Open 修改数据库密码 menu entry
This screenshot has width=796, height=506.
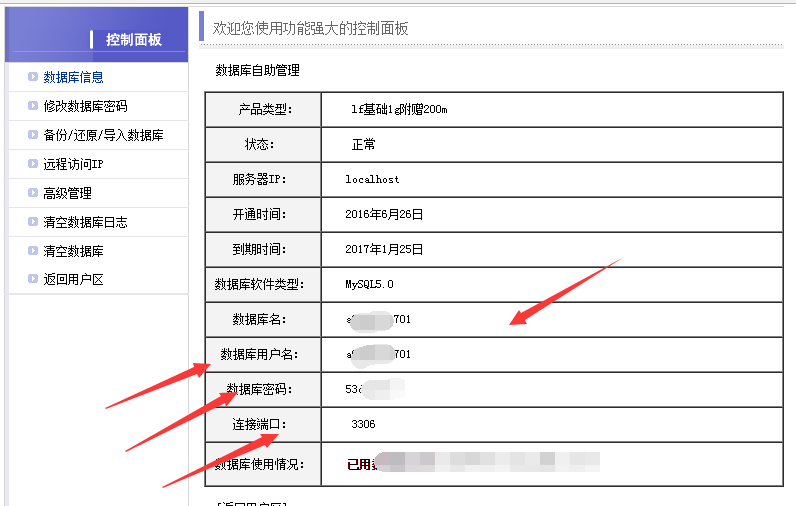pyautogui.click(x=85, y=106)
